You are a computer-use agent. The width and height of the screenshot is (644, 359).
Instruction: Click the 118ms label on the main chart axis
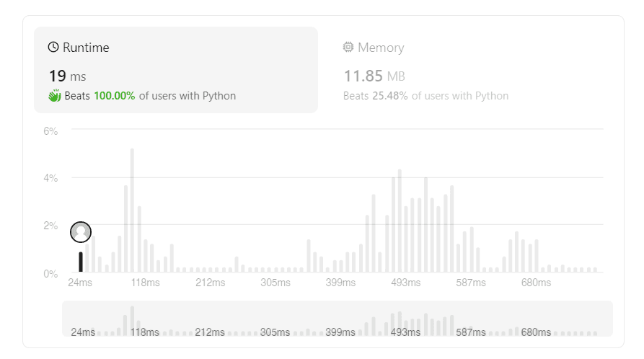coord(145,283)
